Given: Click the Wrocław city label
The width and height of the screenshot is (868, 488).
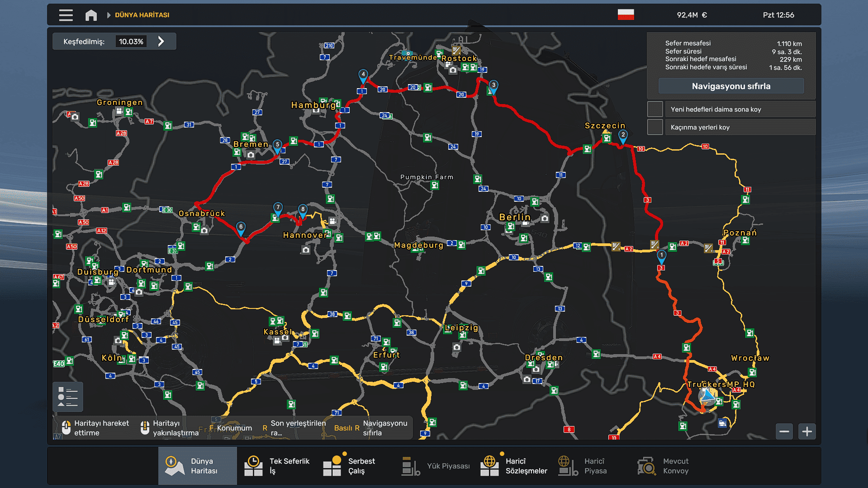Looking at the screenshot, I should [x=750, y=358].
